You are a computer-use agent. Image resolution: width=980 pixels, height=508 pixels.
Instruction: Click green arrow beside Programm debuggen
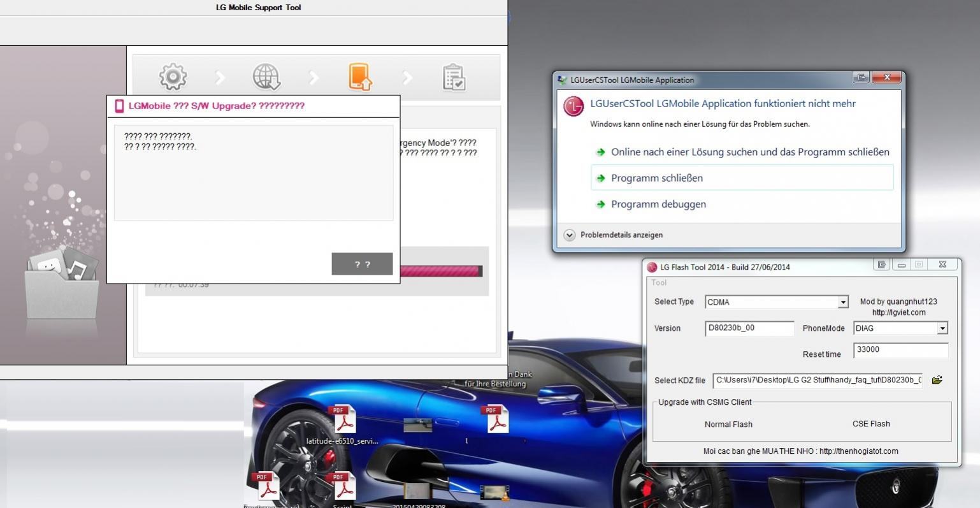coord(600,205)
